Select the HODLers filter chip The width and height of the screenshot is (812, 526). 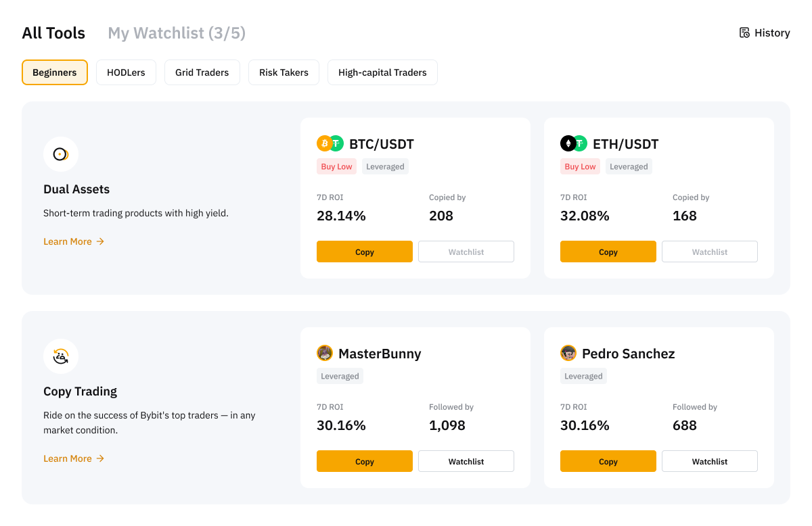(126, 72)
